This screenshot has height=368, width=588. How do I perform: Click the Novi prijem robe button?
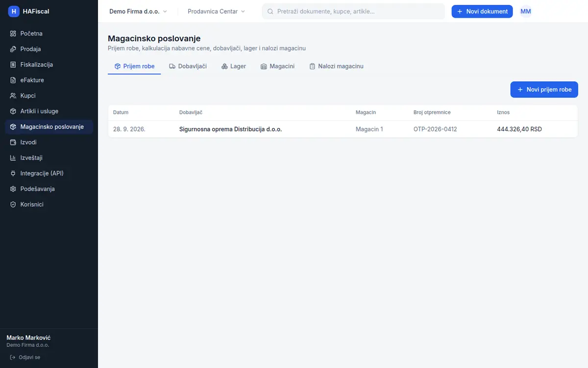[x=544, y=90]
